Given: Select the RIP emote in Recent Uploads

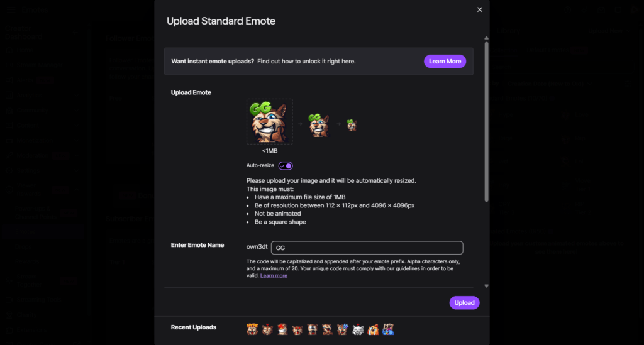Looking at the screenshot, I should (x=388, y=329).
